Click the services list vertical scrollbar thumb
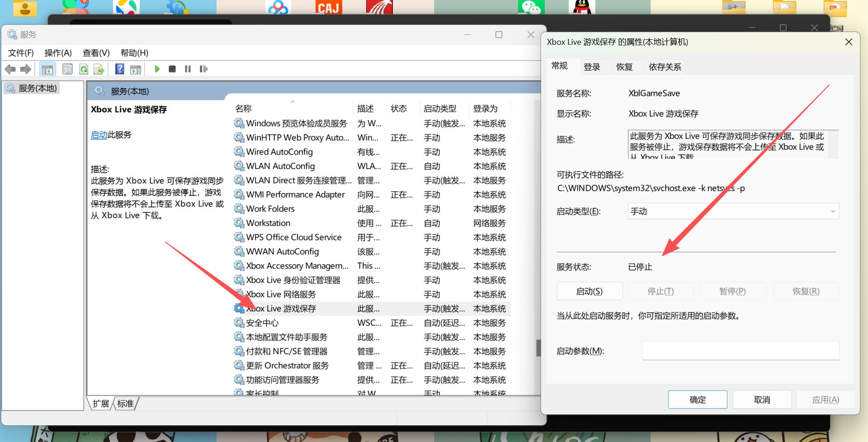This screenshot has width=868, height=442. click(538, 348)
